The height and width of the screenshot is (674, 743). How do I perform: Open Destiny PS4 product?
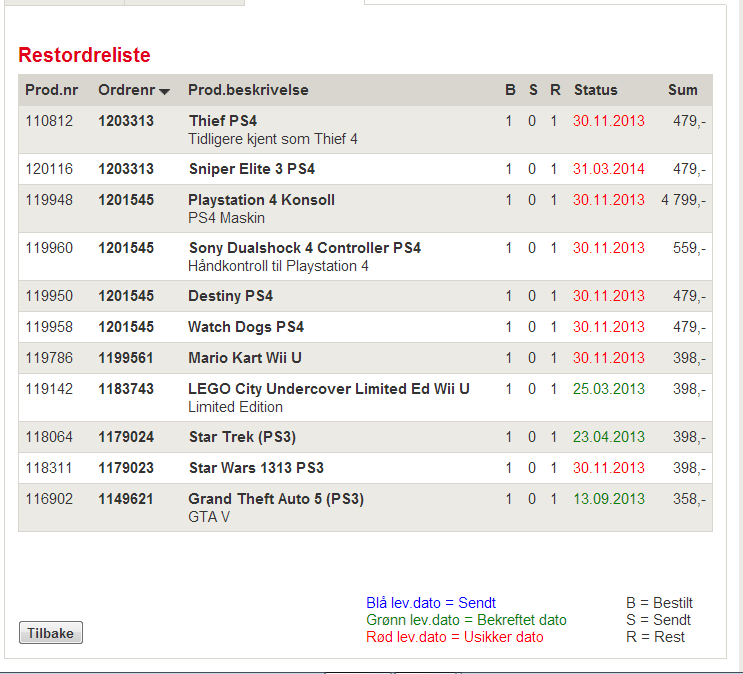tap(231, 296)
